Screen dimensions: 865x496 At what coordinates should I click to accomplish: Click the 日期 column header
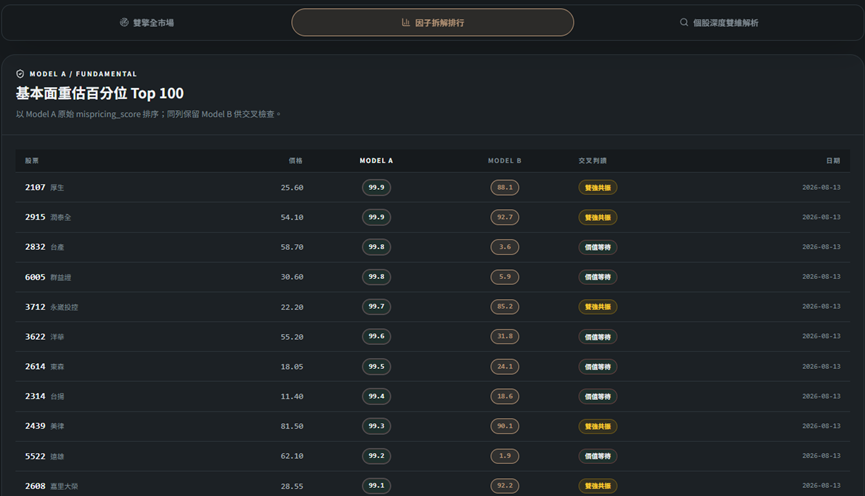point(833,161)
